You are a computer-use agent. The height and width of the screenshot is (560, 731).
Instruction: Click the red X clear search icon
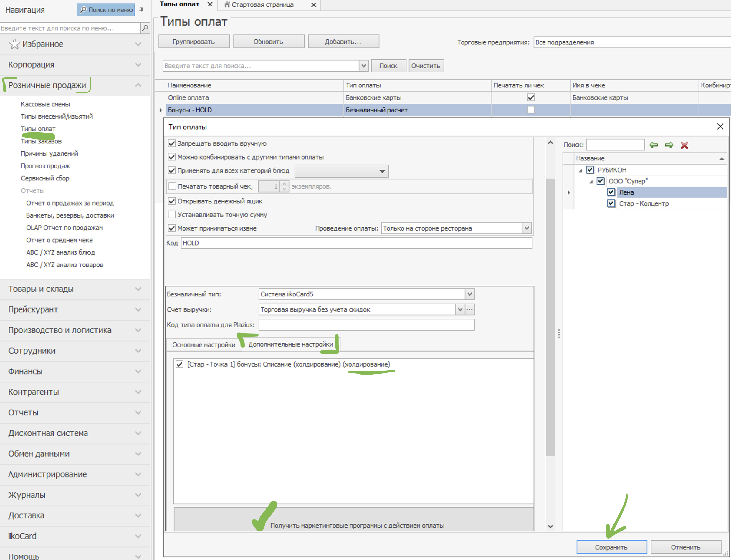click(684, 145)
